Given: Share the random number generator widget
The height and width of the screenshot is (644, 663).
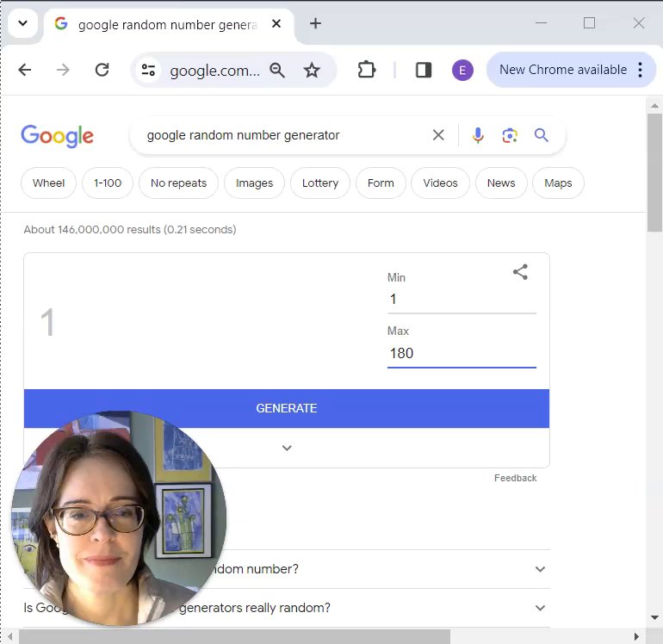Looking at the screenshot, I should tap(520, 272).
